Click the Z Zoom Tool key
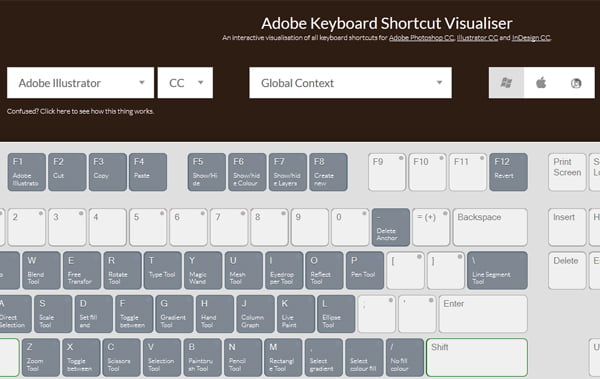Screen dimensions: 600x379 [41, 357]
